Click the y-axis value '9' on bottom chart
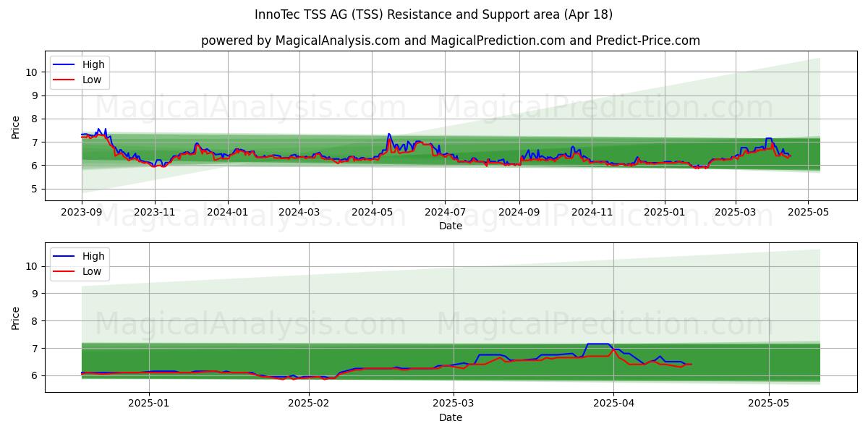 (x=35, y=294)
